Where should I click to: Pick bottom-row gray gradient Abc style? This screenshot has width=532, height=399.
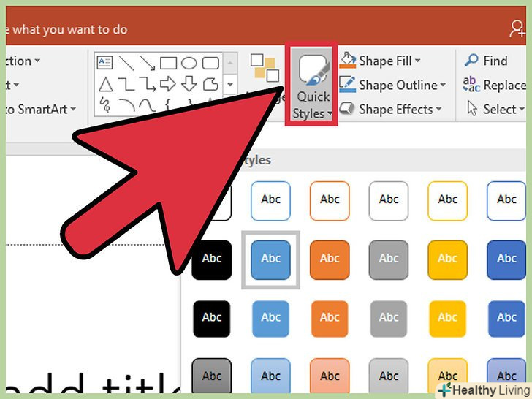coord(212,376)
